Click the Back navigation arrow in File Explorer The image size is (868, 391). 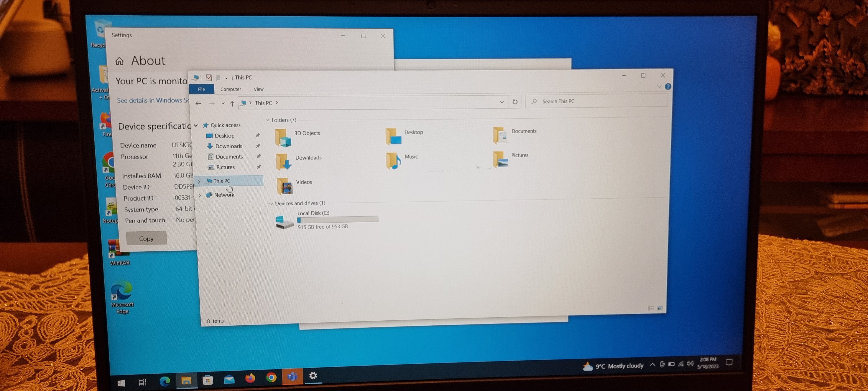point(198,103)
